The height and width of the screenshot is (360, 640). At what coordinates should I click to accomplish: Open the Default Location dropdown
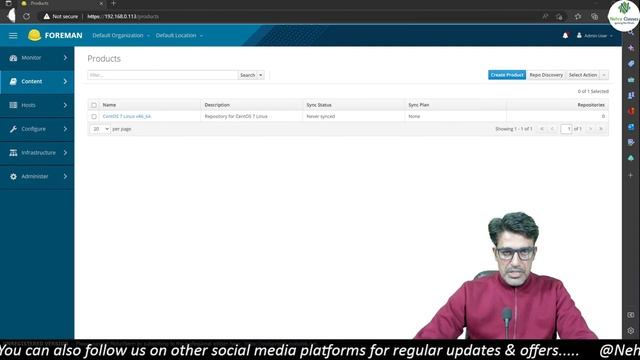[x=179, y=36]
